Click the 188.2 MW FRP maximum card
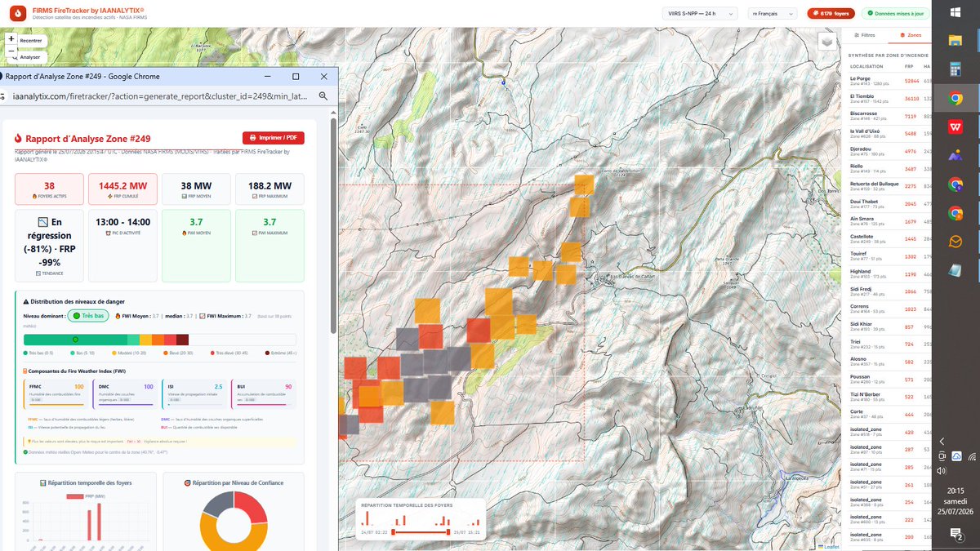 click(x=269, y=189)
